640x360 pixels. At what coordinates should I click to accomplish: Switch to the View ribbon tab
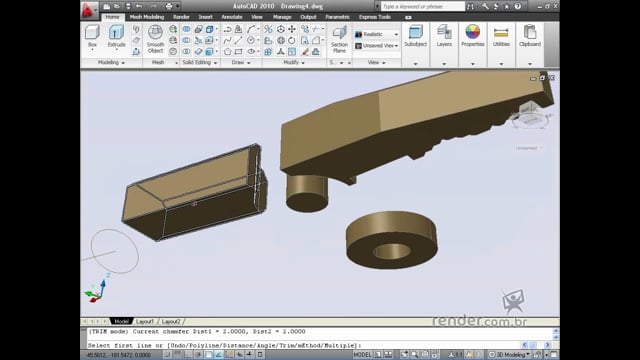point(257,17)
